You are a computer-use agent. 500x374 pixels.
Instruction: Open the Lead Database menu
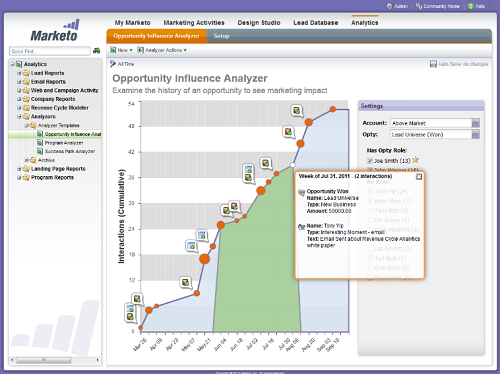315,23
